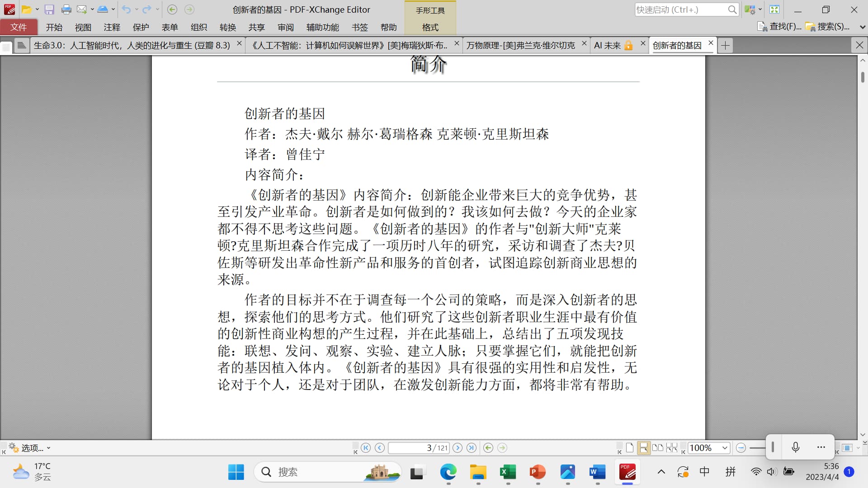The width and height of the screenshot is (868, 488).
Task: Toggle continuous page layout mode
Action: coord(643,448)
